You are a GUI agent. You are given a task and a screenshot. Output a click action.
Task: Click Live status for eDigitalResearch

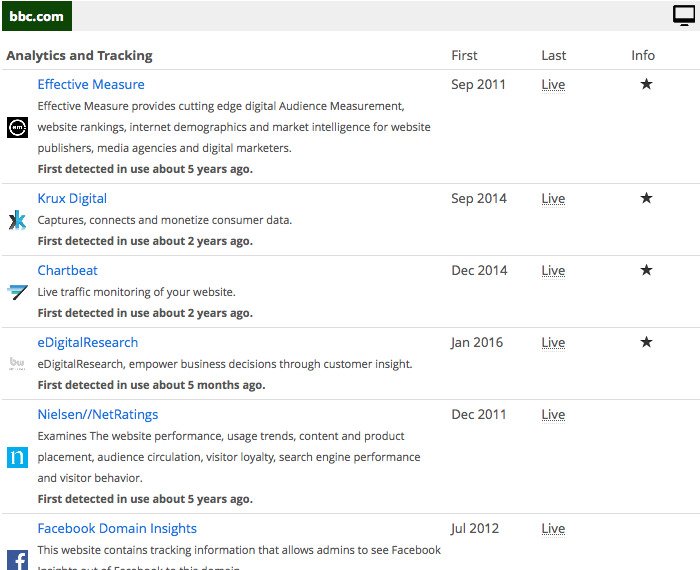click(x=553, y=342)
